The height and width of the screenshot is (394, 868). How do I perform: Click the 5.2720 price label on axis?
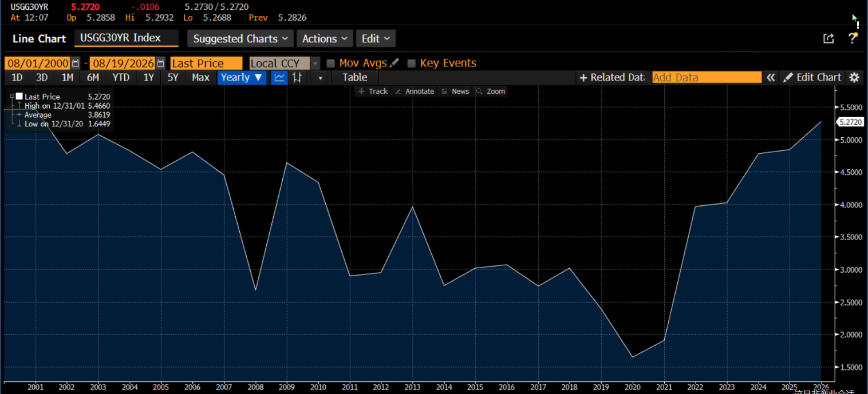tap(850, 122)
